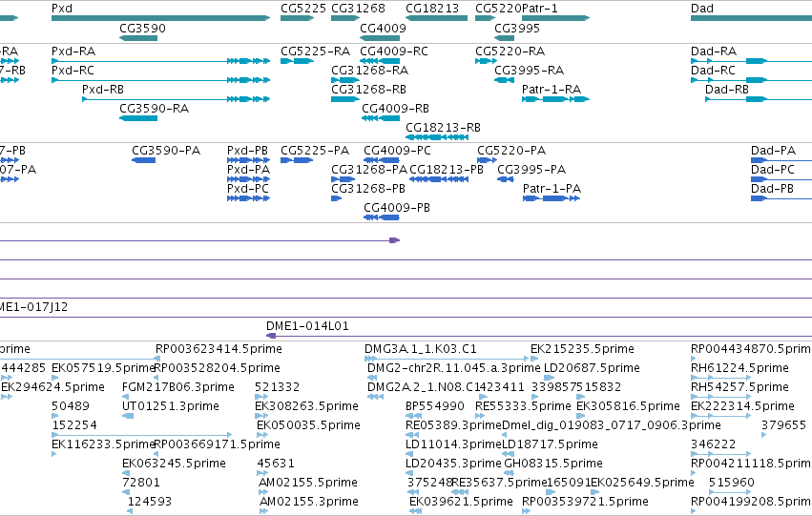
Task: Select the Pxd gene bar
Action: (x=160, y=18)
